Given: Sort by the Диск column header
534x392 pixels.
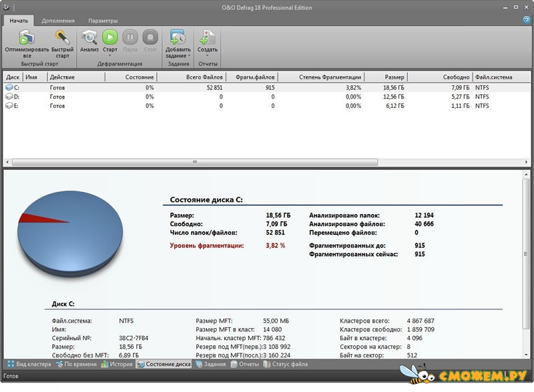Looking at the screenshot, I should (x=13, y=77).
